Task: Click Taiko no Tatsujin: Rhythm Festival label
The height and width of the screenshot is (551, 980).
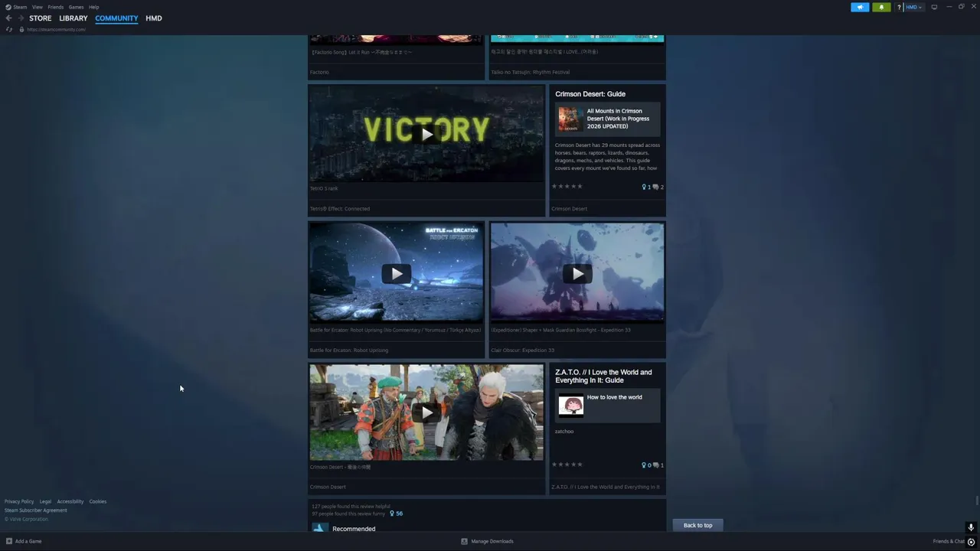Action: coord(531,72)
